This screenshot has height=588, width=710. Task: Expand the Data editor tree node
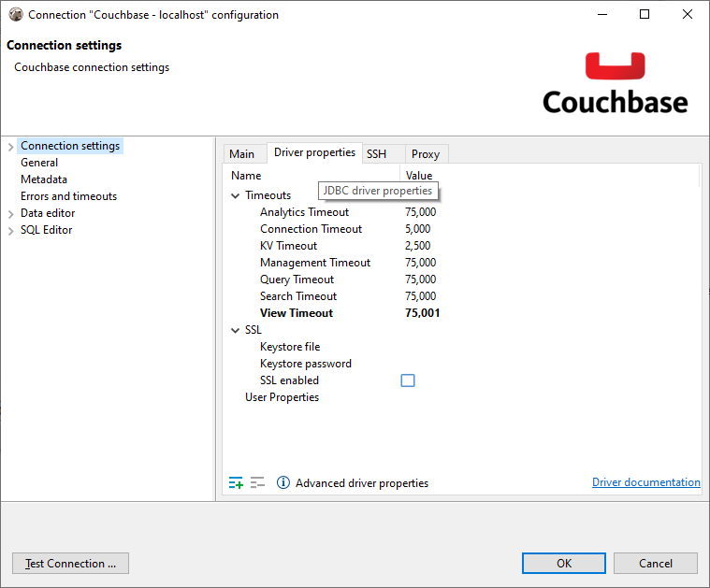pyautogui.click(x=11, y=214)
